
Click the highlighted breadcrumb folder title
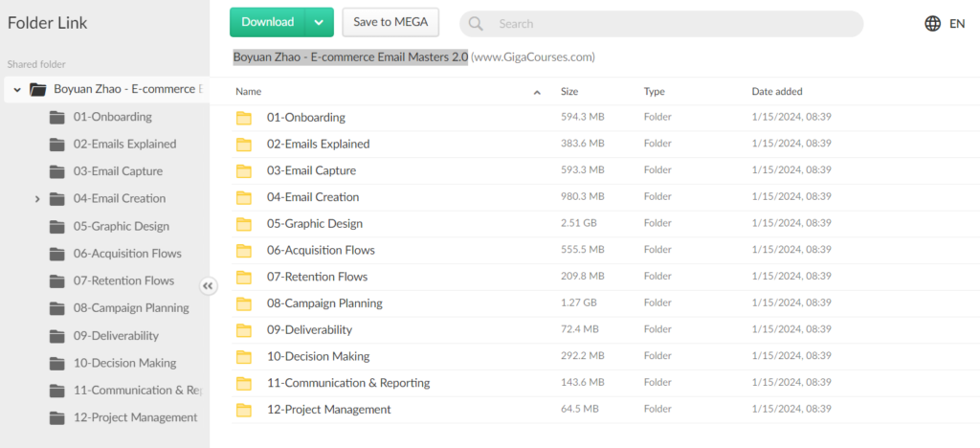coord(350,57)
